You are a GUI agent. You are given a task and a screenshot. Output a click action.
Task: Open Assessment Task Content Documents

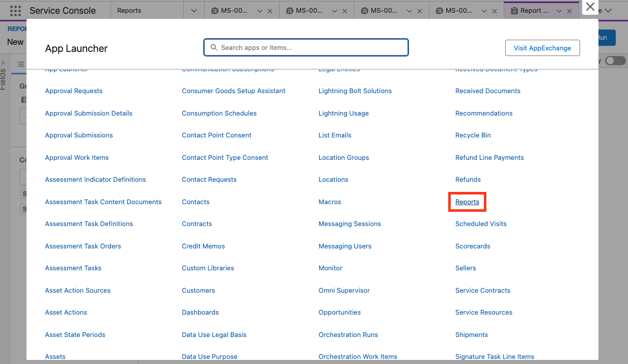click(x=103, y=202)
